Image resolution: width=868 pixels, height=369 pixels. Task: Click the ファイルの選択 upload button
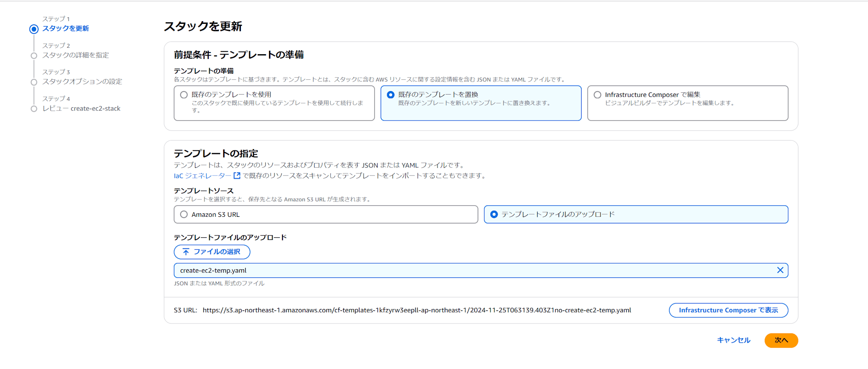click(212, 252)
